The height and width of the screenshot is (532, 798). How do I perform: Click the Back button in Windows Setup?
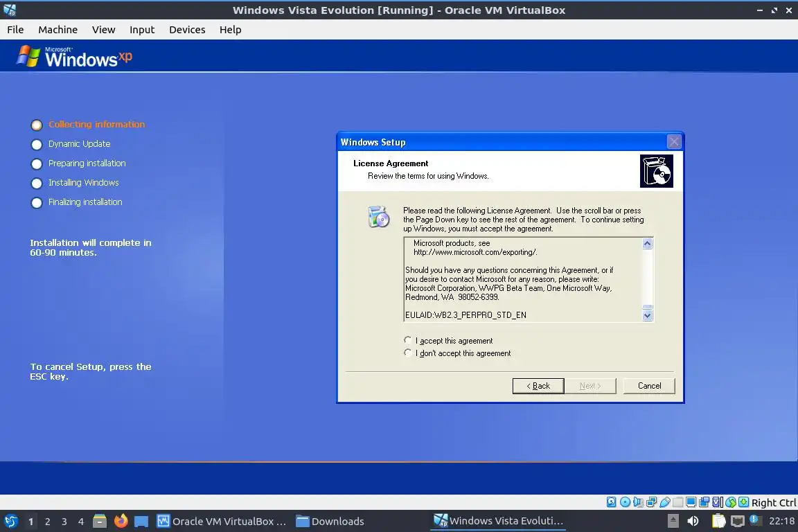(538, 386)
